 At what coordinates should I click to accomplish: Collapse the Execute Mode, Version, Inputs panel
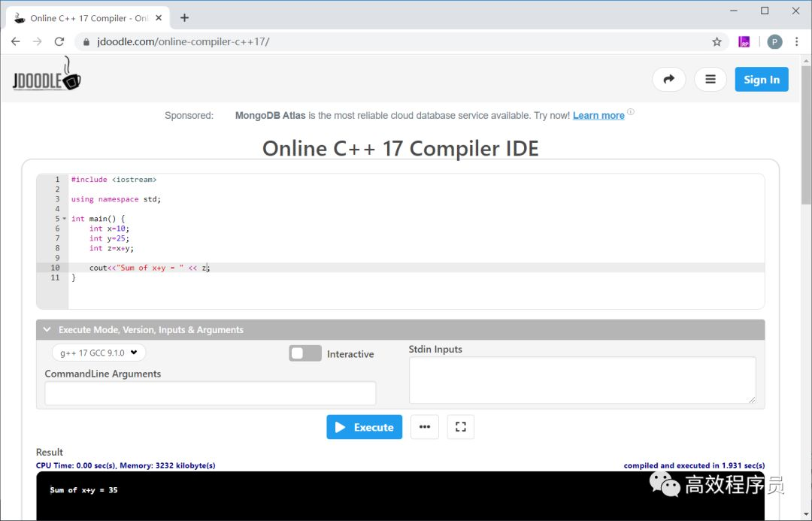(x=400, y=330)
